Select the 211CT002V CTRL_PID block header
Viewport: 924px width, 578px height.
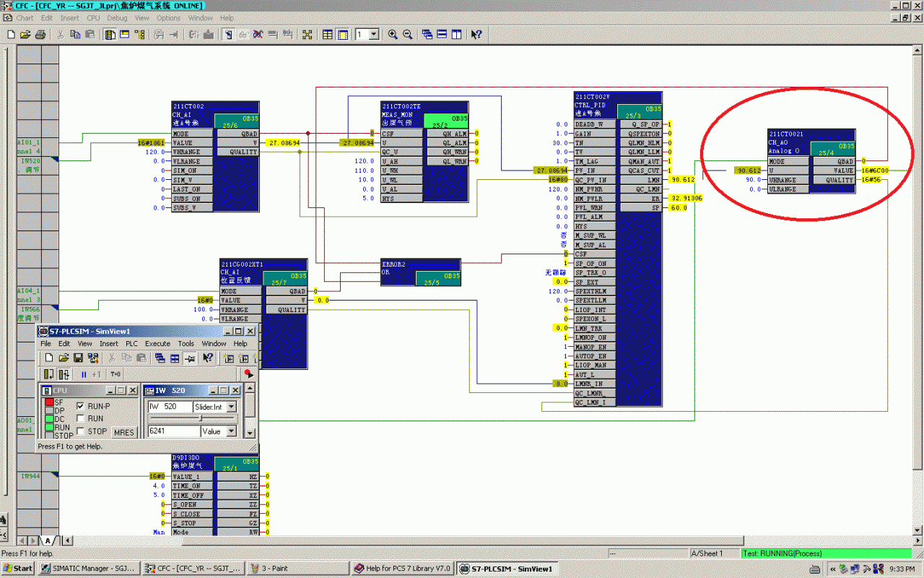618,105
